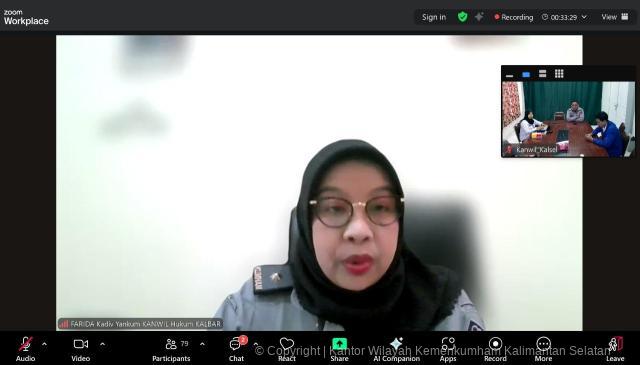The width and height of the screenshot is (640, 365).
Task: Expand the video options chevron
Action: click(x=102, y=344)
